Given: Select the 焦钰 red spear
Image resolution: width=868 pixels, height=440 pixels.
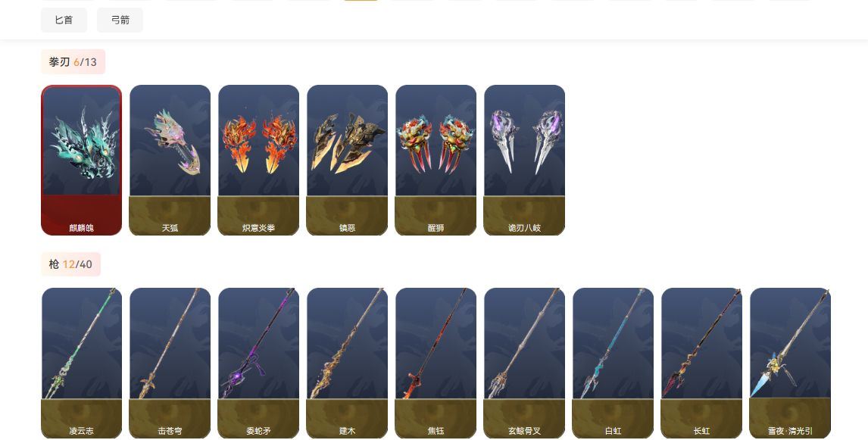Looking at the screenshot, I should (x=436, y=363).
